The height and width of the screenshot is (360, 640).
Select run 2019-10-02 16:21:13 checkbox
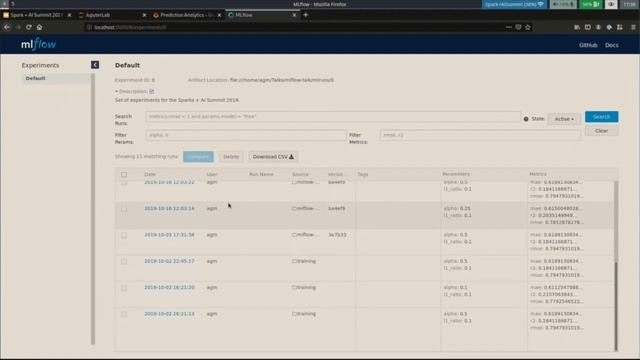[124, 314]
